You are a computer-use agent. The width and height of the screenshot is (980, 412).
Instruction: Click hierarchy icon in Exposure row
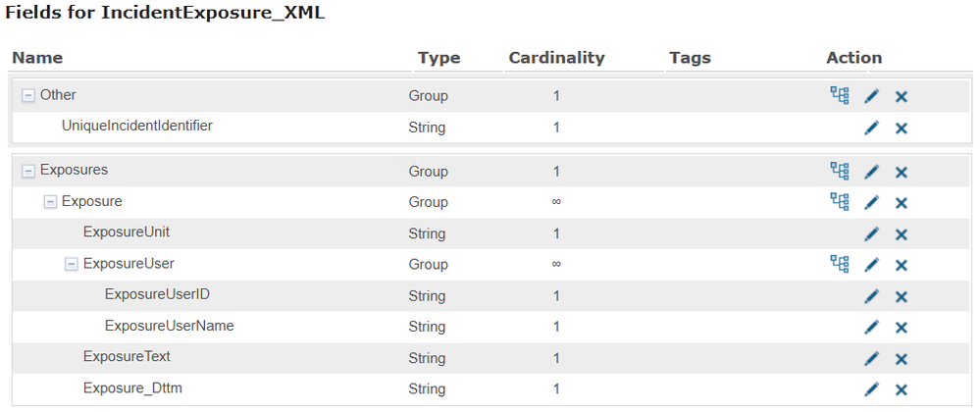pyautogui.click(x=839, y=201)
